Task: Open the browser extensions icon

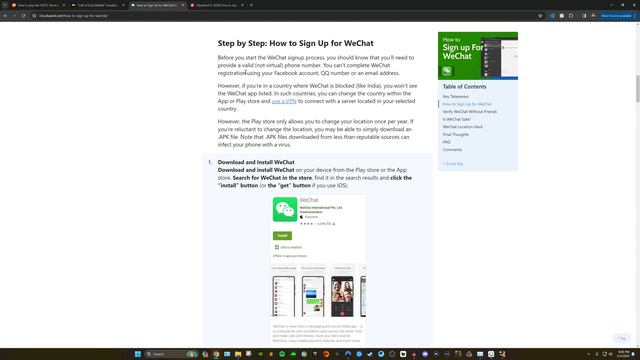Action: [571, 16]
